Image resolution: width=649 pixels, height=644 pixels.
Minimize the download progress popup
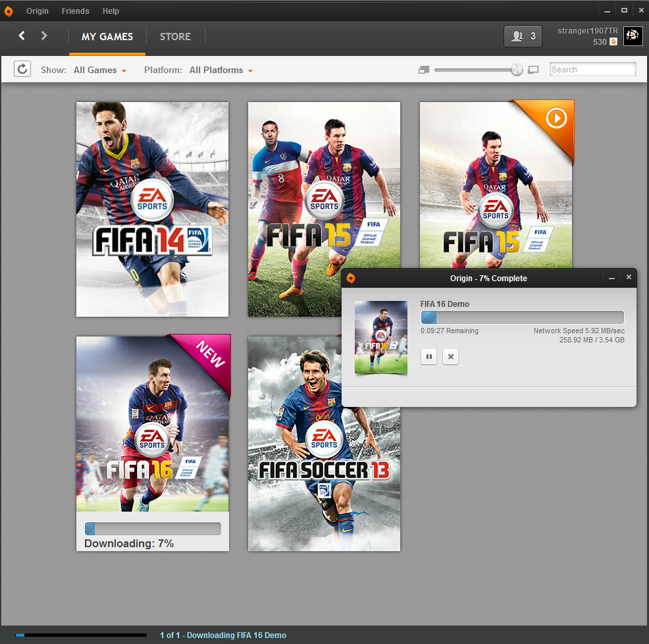pyautogui.click(x=611, y=278)
